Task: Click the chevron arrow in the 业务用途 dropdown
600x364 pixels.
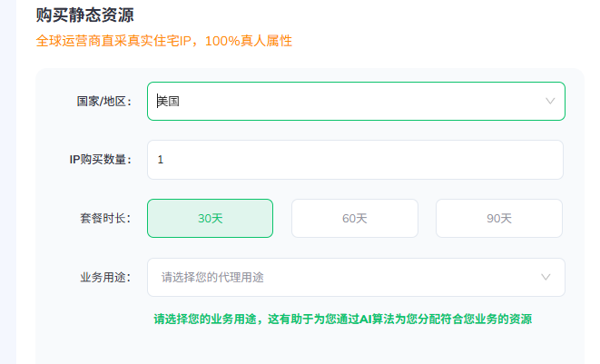Action: [546, 277]
